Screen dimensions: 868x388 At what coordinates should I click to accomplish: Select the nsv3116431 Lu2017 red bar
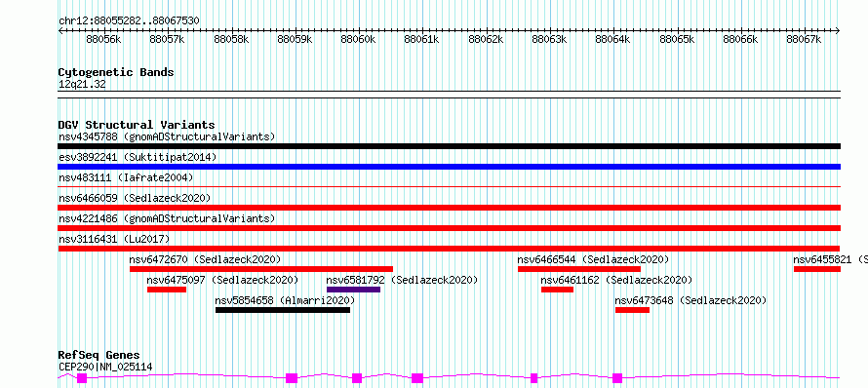click(449, 249)
